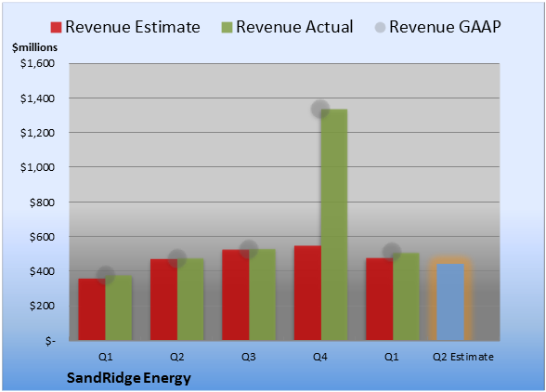The height and width of the screenshot is (392, 546).
Task: Click the green Q3 Revenue Actual bar
Action: click(x=262, y=294)
